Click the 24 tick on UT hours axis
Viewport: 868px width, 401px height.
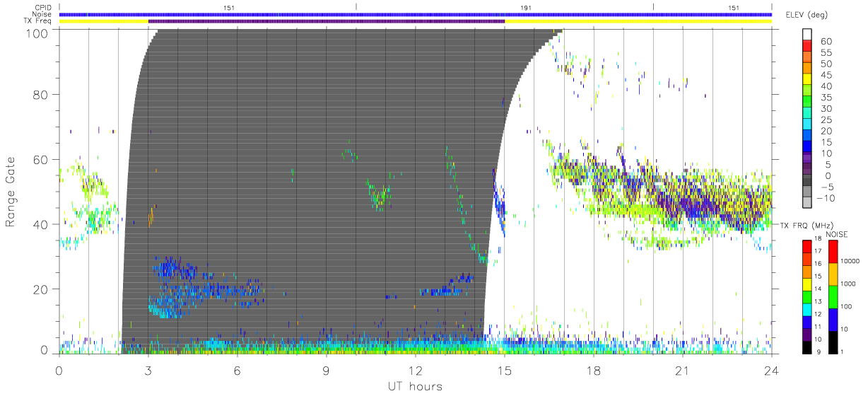(772, 370)
